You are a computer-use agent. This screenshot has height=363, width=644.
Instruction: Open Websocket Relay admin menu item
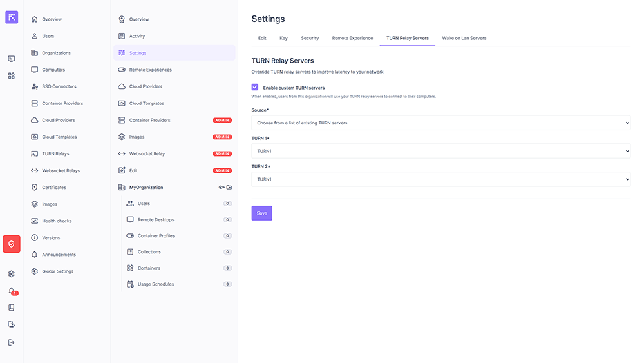coord(147,154)
